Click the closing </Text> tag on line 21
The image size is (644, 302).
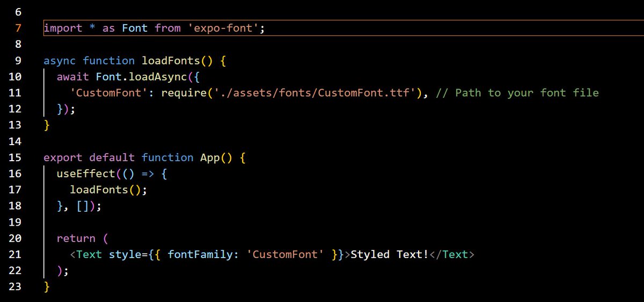[x=452, y=254]
